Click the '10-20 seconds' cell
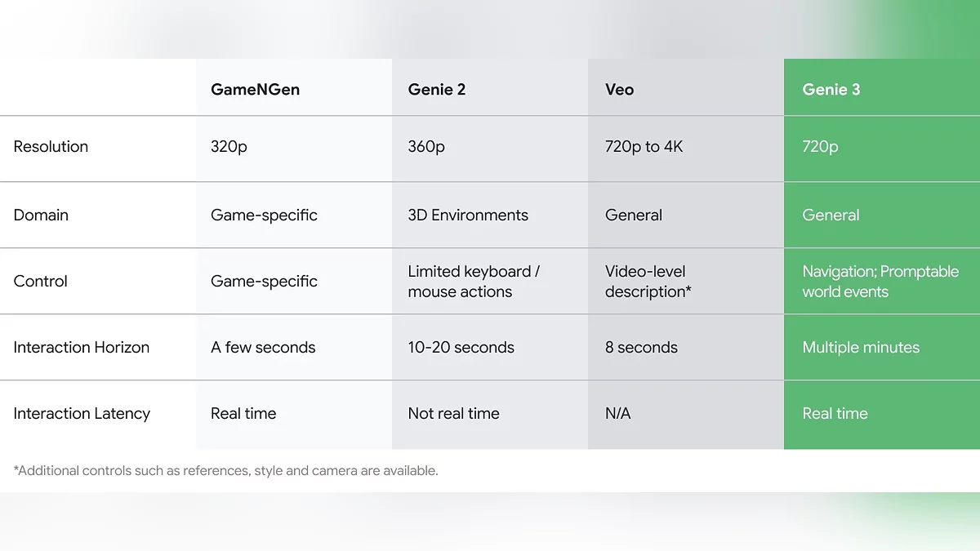The image size is (980, 551). [x=461, y=348]
